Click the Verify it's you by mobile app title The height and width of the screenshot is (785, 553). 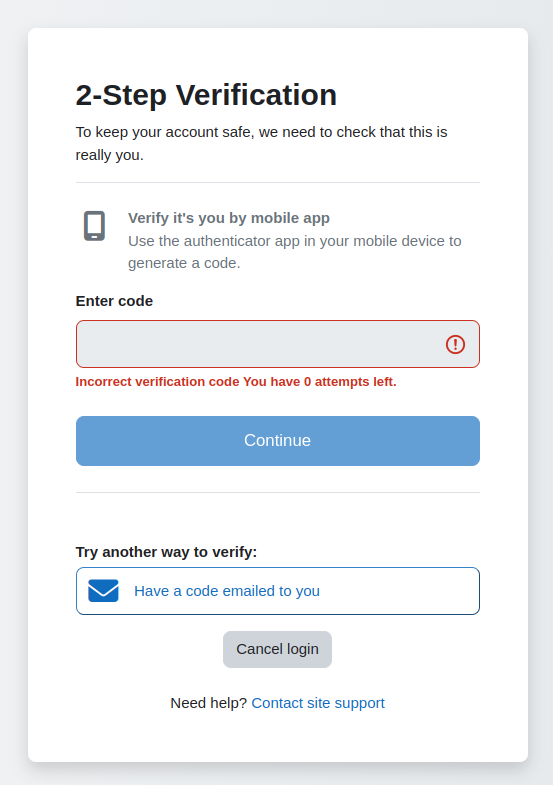click(229, 218)
